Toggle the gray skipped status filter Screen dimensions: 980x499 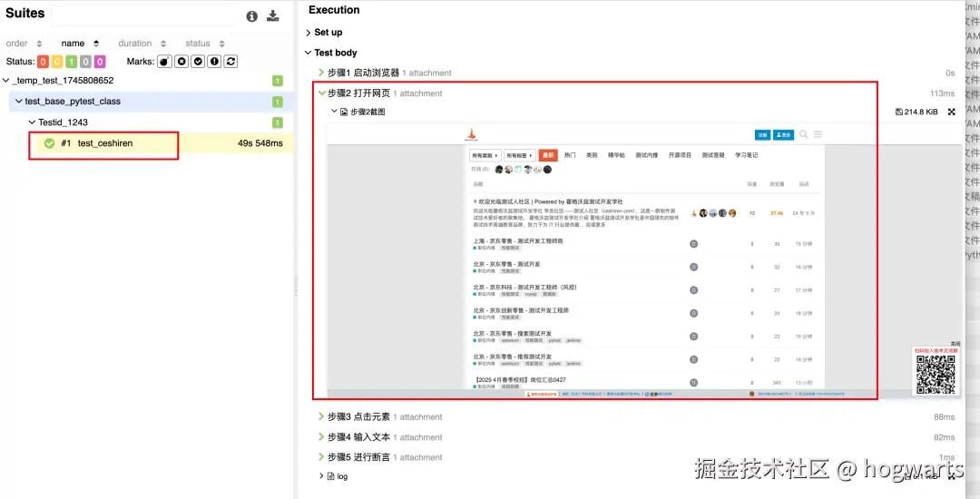pyautogui.click(x=85, y=61)
